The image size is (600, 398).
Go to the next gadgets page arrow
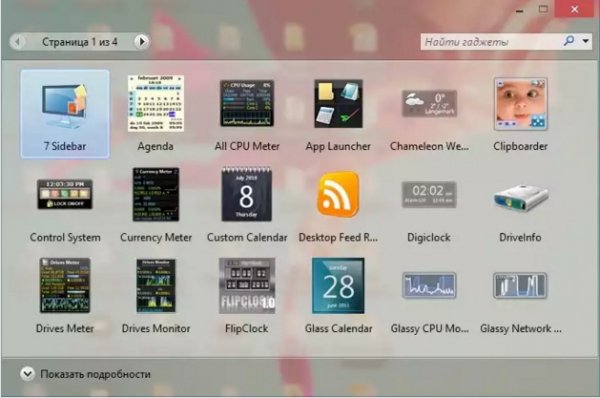(x=142, y=41)
